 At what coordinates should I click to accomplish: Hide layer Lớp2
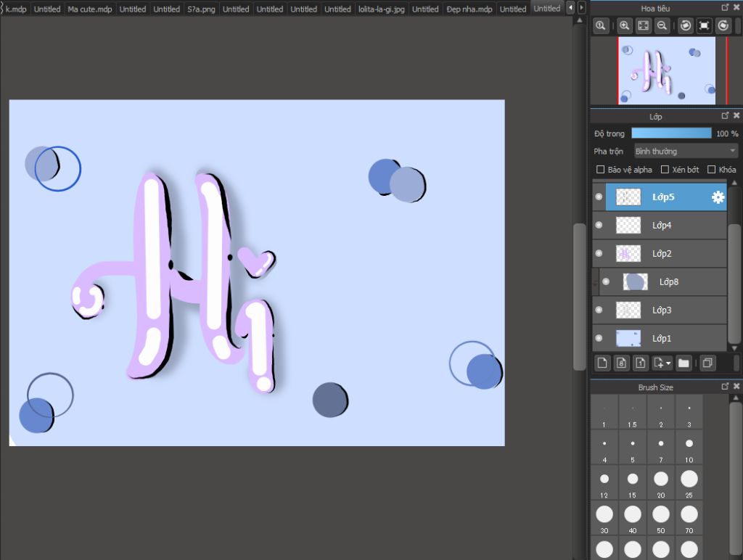(599, 253)
